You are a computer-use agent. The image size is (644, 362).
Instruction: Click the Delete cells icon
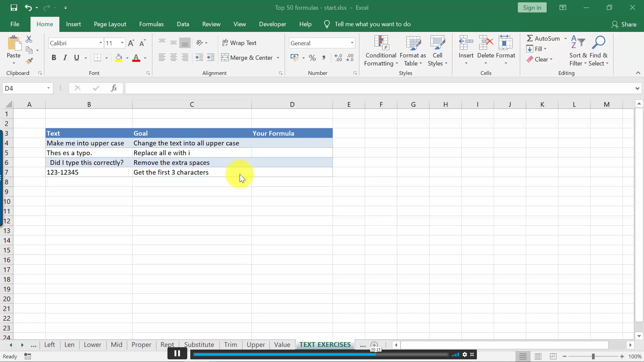coord(486,43)
